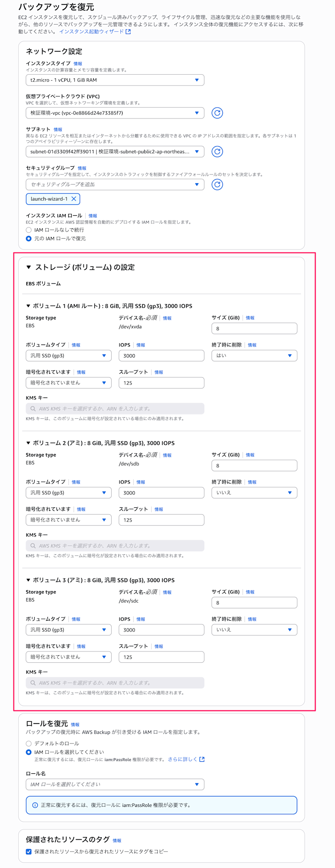
Task: Click 情報 link next to 保護されたリソースのタグ
Action: coord(117,841)
